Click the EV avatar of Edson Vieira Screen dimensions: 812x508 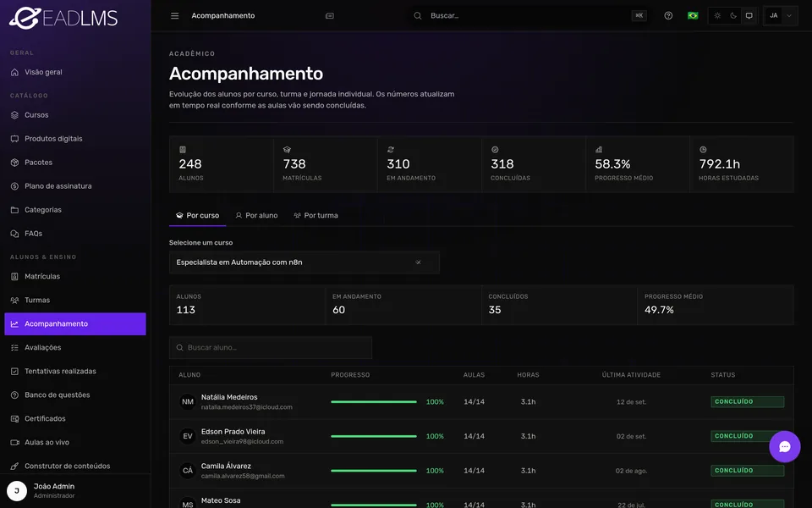(x=188, y=437)
